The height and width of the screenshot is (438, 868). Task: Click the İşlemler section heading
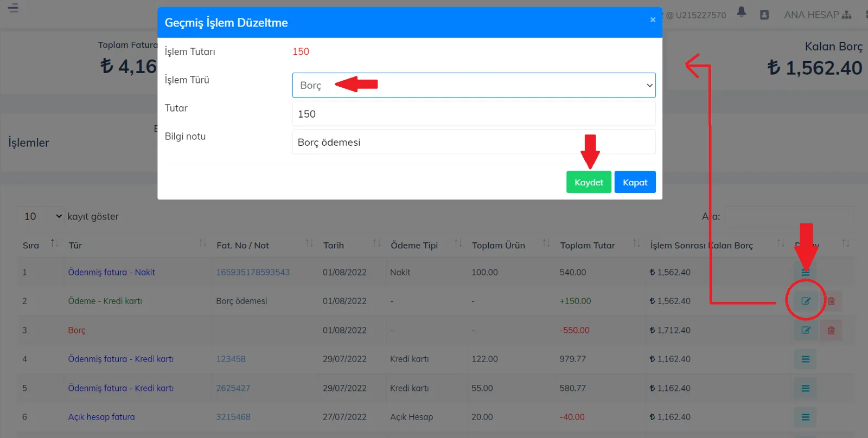point(29,143)
